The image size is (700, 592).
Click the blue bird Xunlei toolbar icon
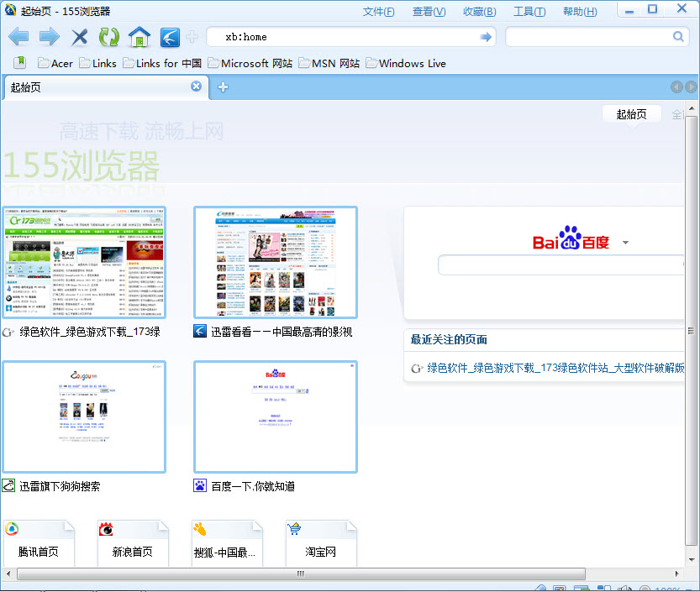[170, 37]
